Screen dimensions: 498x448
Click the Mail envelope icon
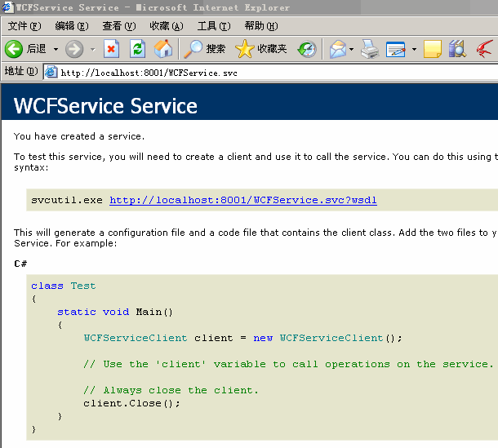point(338,49)
